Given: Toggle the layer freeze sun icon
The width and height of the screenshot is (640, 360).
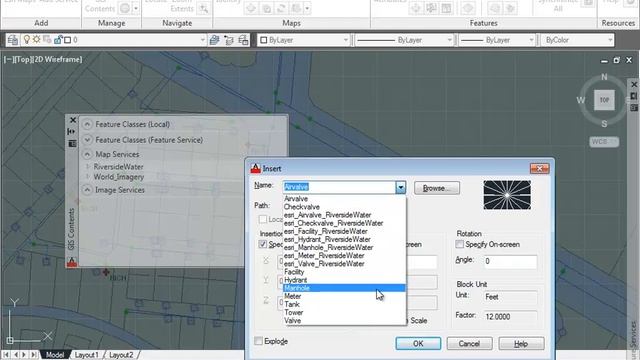Looking at the screenshot, I should click(37, 40).
